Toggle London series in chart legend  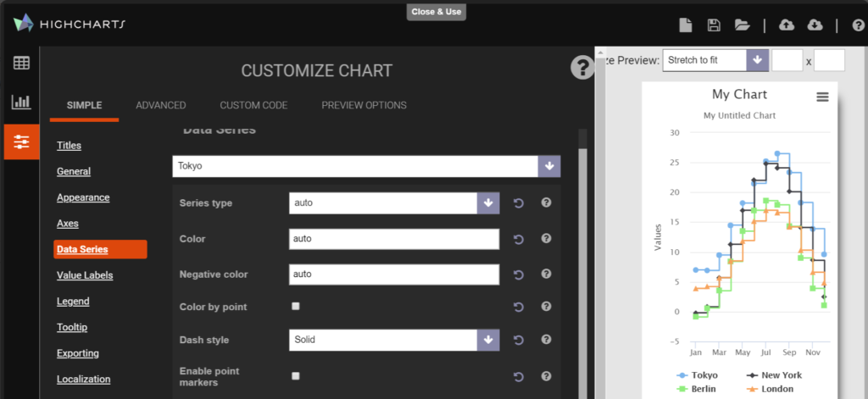tap(771, 389)
